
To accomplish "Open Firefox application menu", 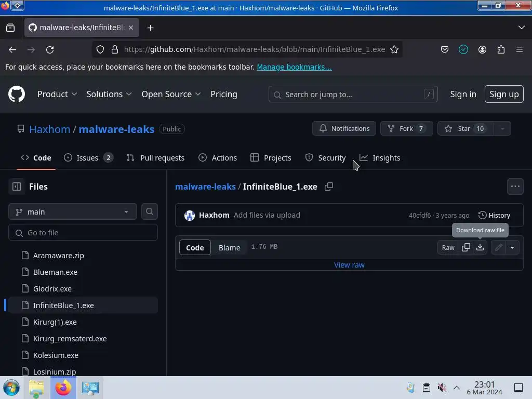I will [x=520, y=49].
